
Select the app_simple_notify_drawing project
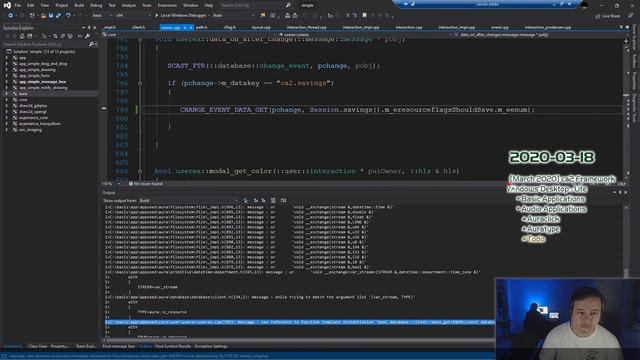pyautogui.click(x=43, y=88)
